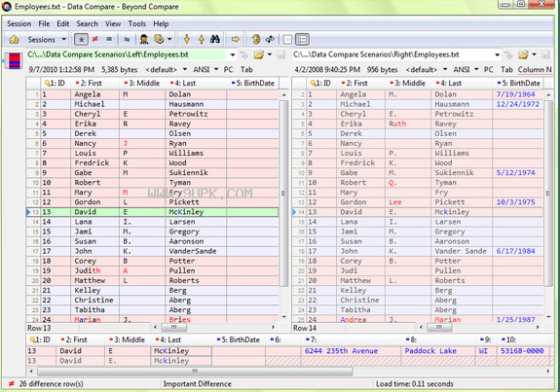Click the Reload refresh arrows icon
Image resolution: width=560 pixels, height=392 pixels.
[x=270, y=39]
